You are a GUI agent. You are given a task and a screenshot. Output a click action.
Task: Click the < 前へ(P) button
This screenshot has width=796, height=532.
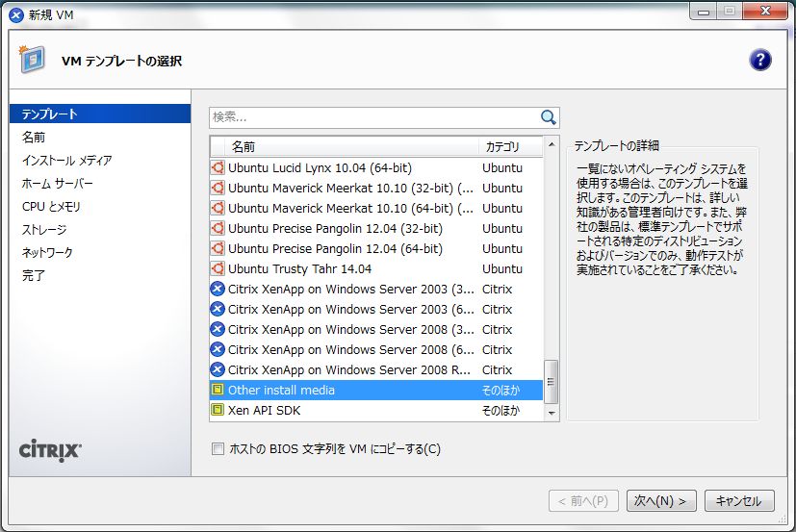pyautogui.click(x=583, y=501)
